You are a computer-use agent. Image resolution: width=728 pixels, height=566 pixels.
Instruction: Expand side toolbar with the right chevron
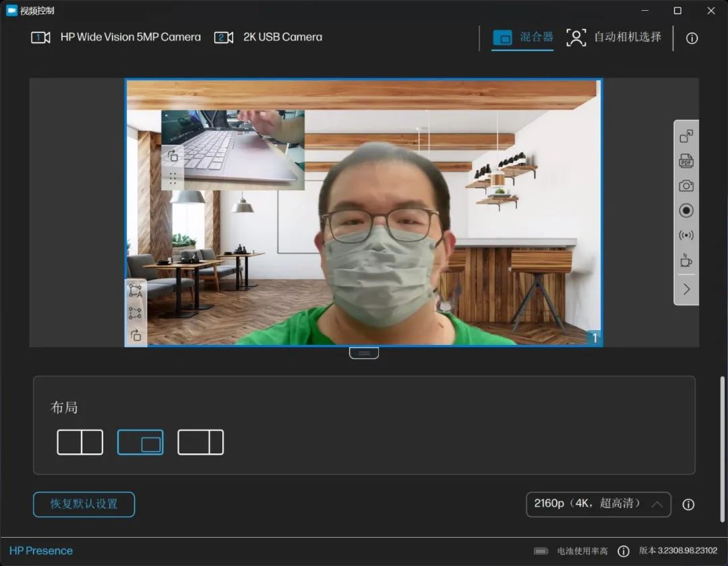pyautogui.click(x=687, y=290)
